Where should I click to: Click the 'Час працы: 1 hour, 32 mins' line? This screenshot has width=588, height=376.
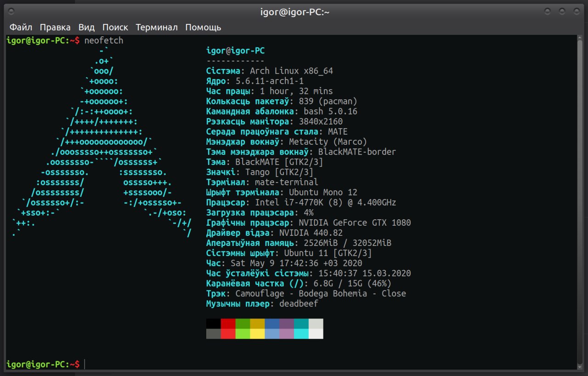tap(270, 91)
